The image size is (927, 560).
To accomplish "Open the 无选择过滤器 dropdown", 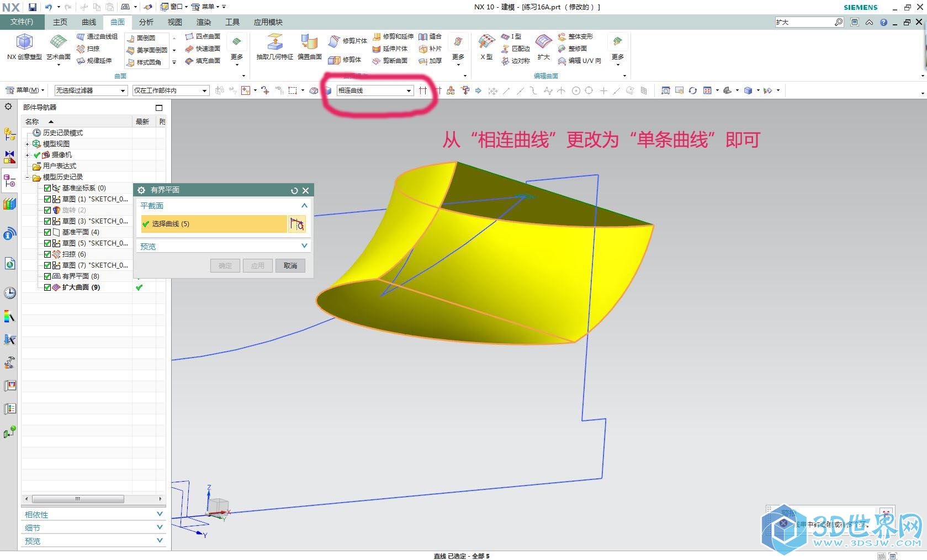I will point(91,90).
